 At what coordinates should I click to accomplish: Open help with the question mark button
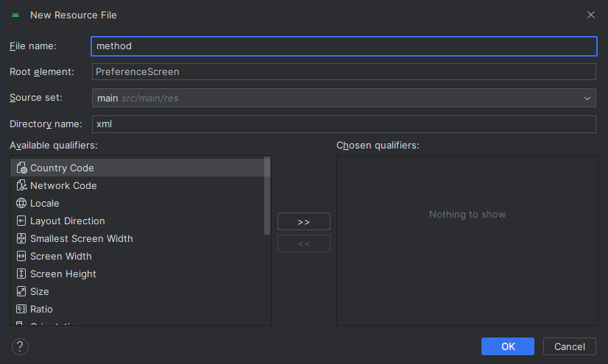[20, 346]
